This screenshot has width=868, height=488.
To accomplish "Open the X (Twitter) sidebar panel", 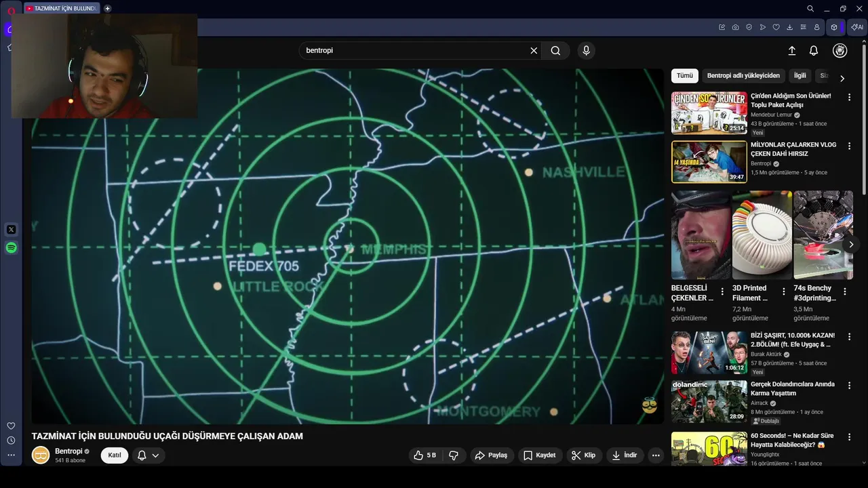I will (x=11, y=230).
